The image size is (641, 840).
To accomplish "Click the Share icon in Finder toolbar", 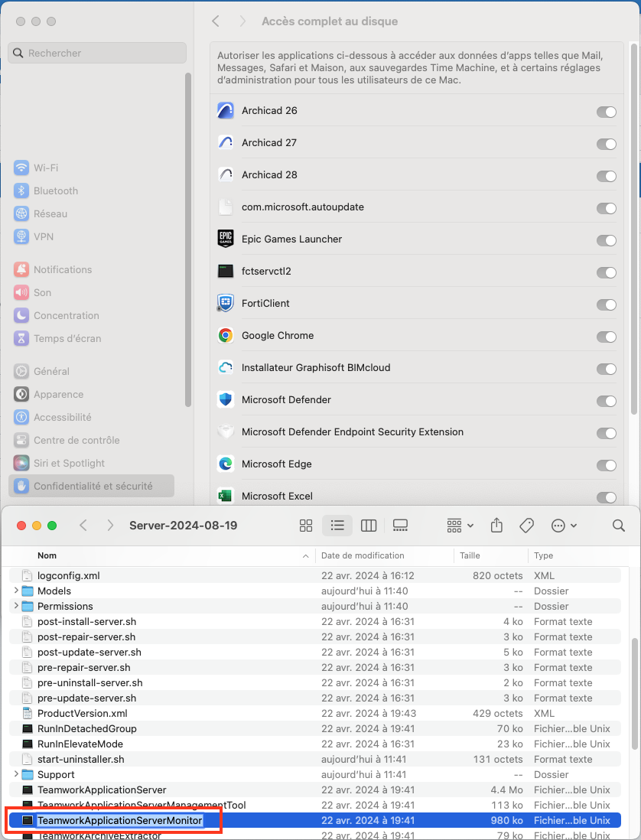I will click(496, 526).
